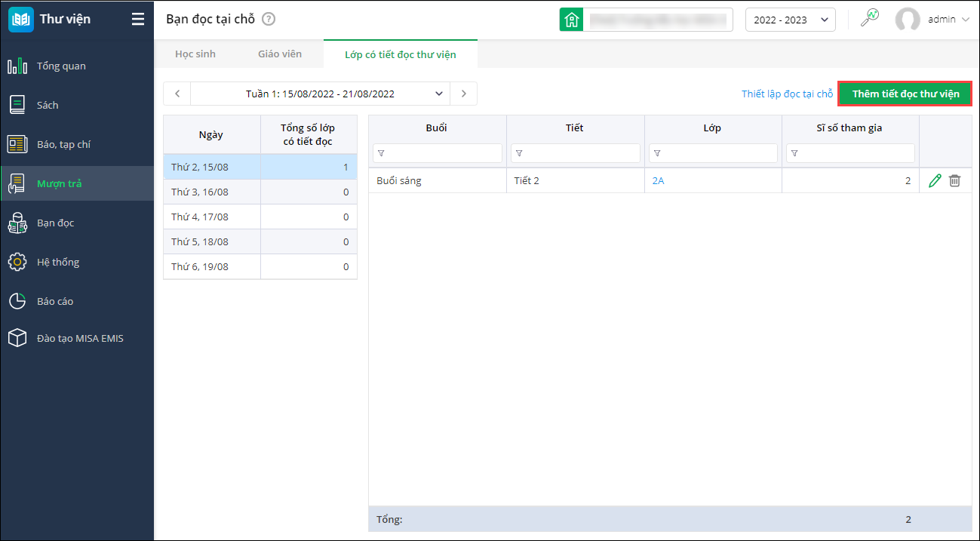Select the Thứ 5, 18/08 row

coord(260,241)
